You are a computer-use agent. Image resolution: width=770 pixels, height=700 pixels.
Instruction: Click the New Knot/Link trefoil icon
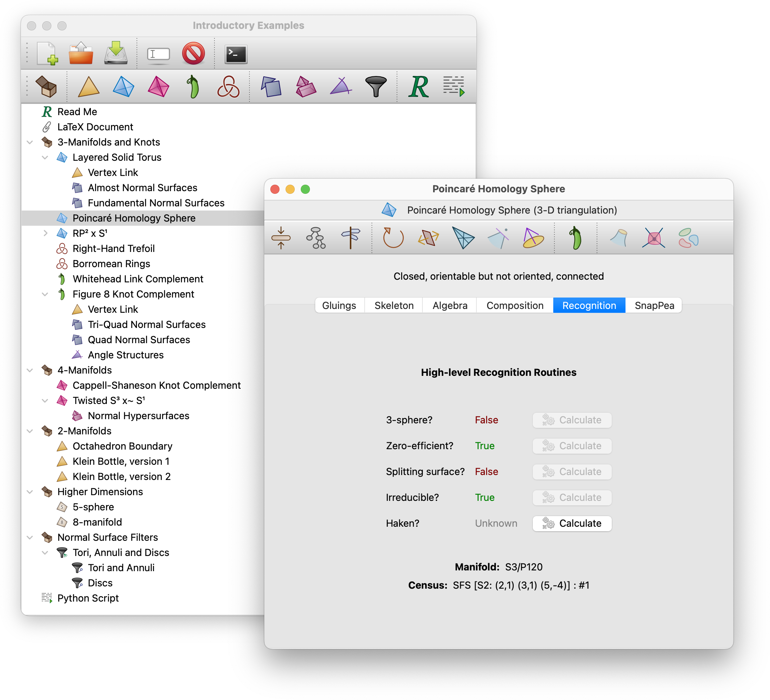click(x=228, y=87)
